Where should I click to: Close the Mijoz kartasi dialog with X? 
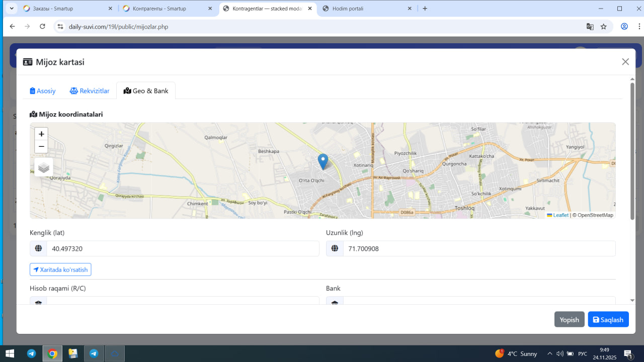coord(625,62)
